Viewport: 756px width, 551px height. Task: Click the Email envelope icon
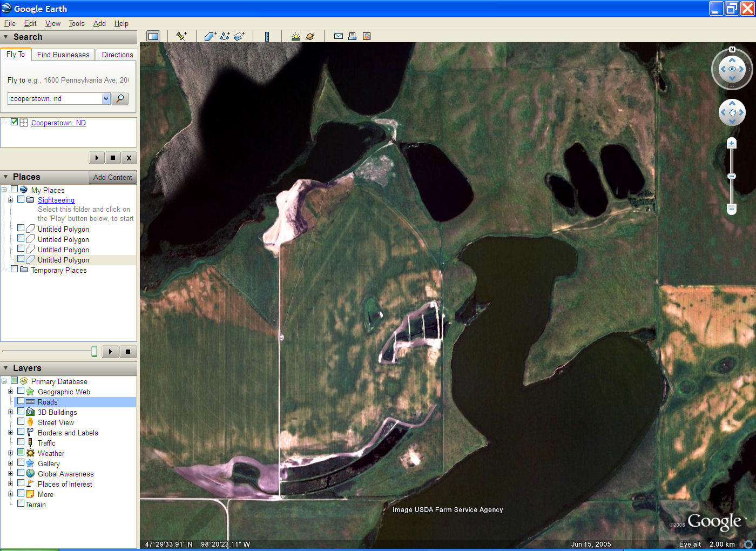[x=339, y=36]
